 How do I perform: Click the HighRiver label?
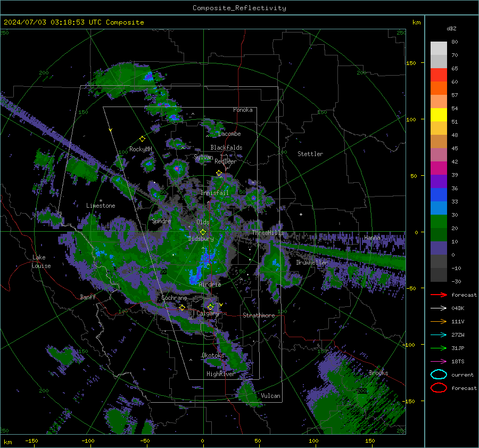220,374
